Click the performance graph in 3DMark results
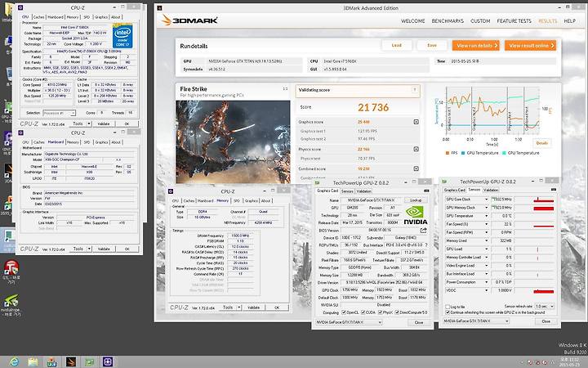Viewport: 588px width, 368px height. (x=492, y=110)
